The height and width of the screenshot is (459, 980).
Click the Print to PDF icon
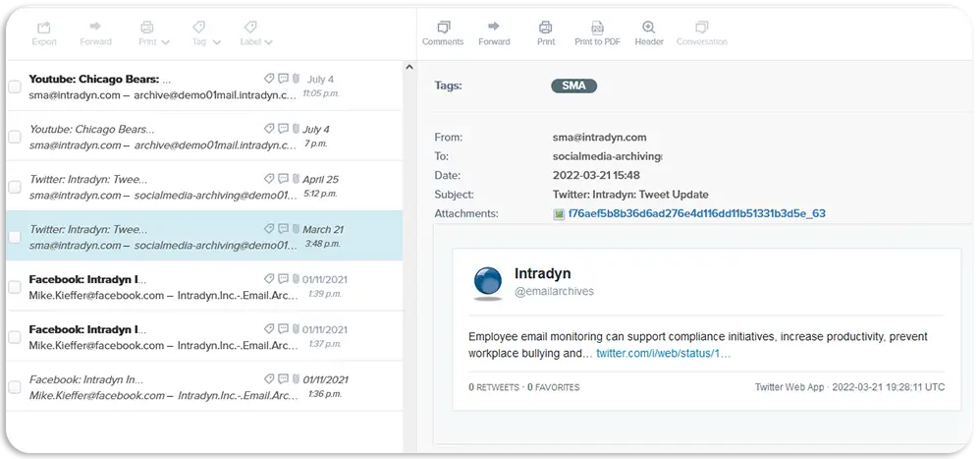click(597, 28)
